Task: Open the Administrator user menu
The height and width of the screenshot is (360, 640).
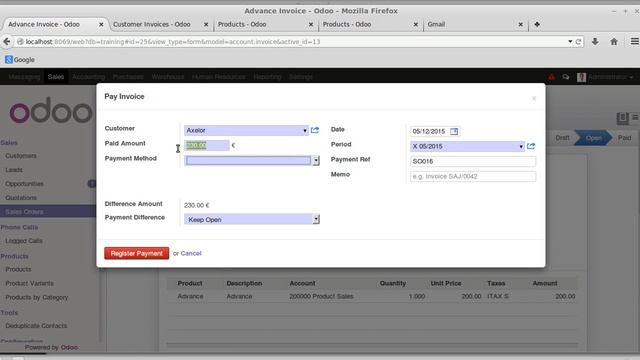Action: pyautogui.click(x=610, y=77)
